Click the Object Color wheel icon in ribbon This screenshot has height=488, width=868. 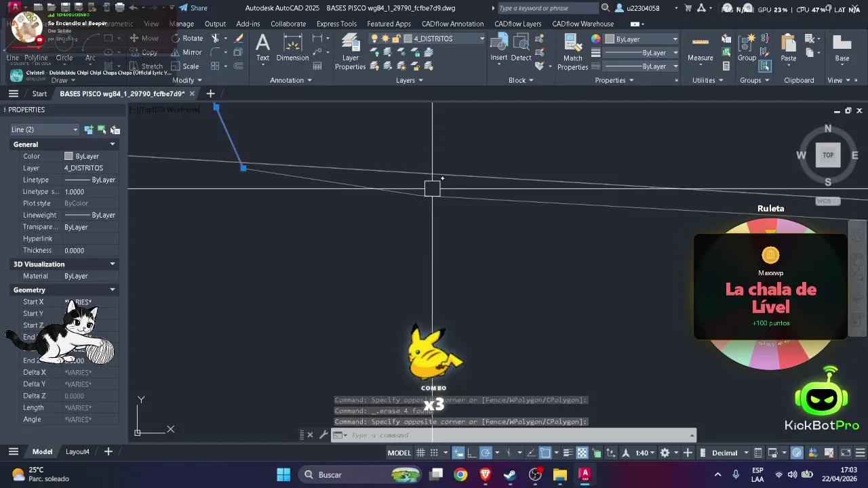click(595, 39)
